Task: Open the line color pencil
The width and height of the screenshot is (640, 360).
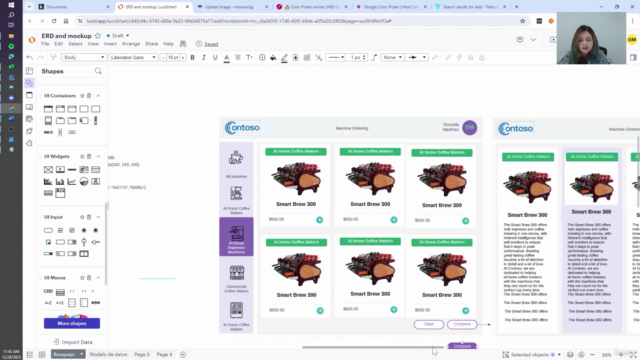Action: (x=284, y=58)
